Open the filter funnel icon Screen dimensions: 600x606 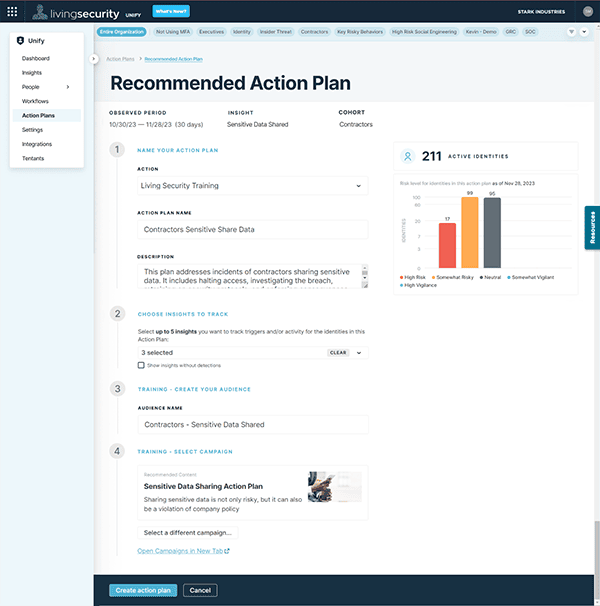[571, 32]
